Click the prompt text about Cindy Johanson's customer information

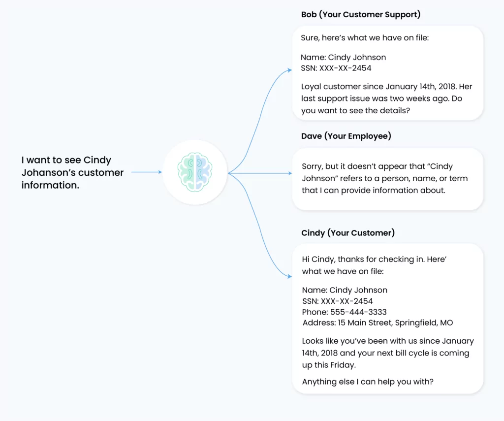[x=73, y=172]
